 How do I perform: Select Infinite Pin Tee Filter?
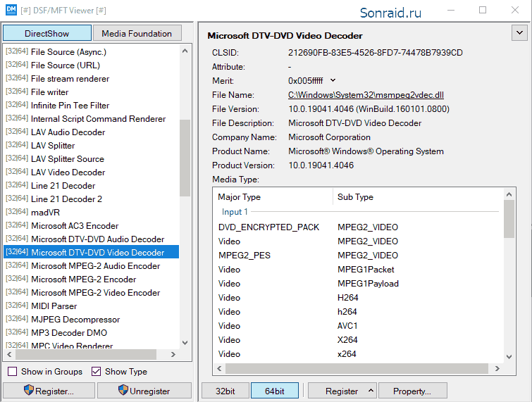92,106
